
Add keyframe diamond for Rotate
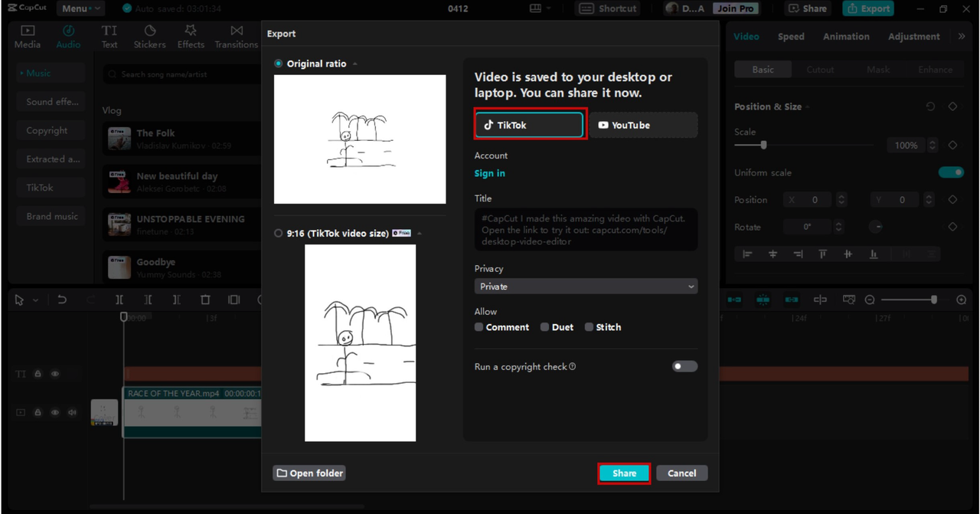pos(952,227)
